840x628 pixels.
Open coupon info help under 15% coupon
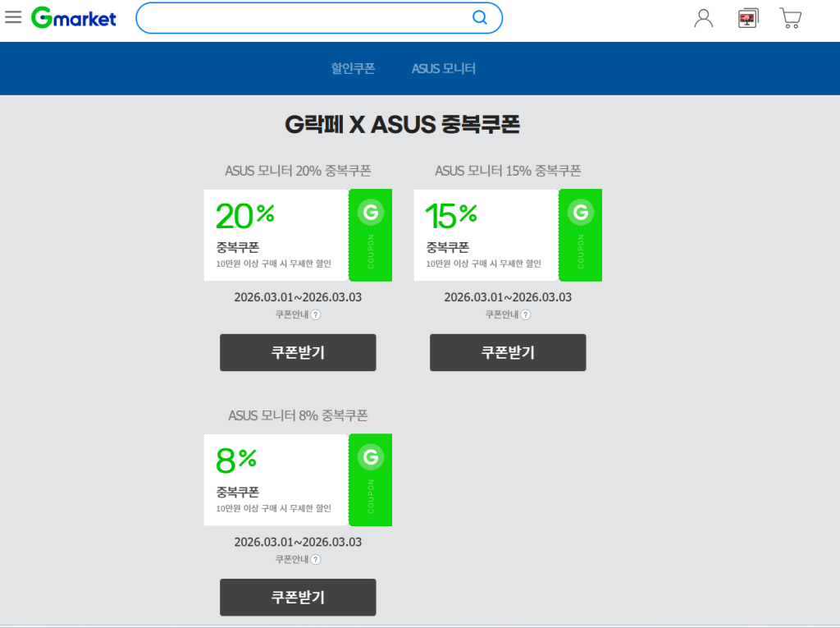pyautogui.click(x=525, y=314)
